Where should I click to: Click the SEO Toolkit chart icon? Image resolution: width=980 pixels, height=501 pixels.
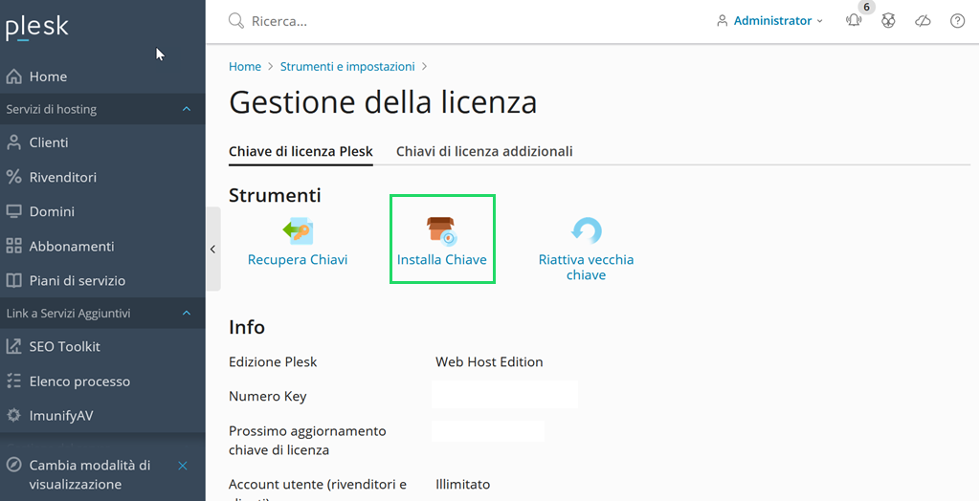(x=13, y=346)
